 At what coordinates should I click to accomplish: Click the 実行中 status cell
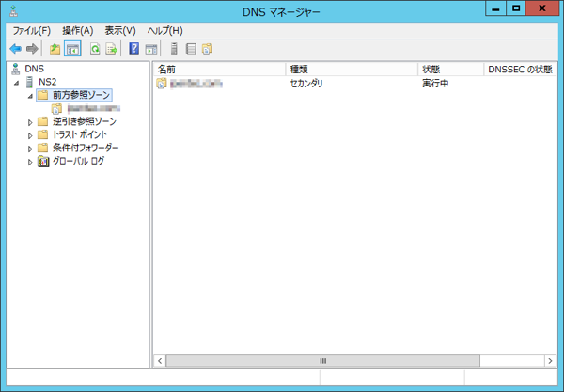click(x=435, y=84)
